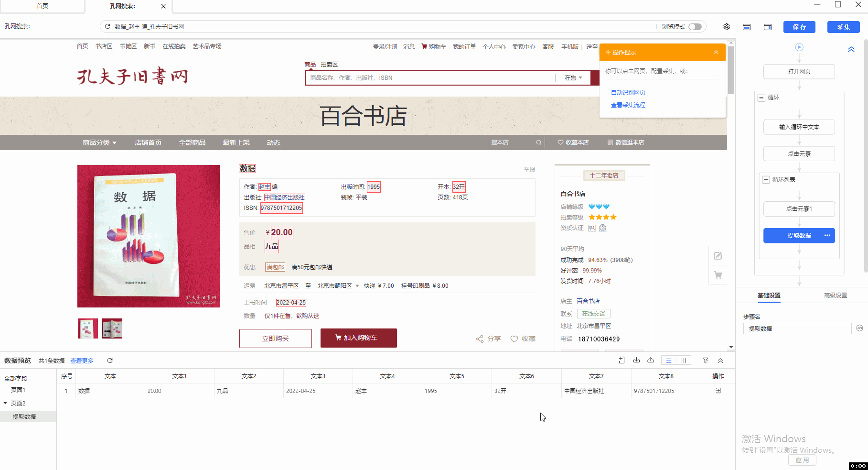This screenshot has height=470, width=868.
Task: Click the 收藏本店 link in shop bar
Action: [573, 142]
